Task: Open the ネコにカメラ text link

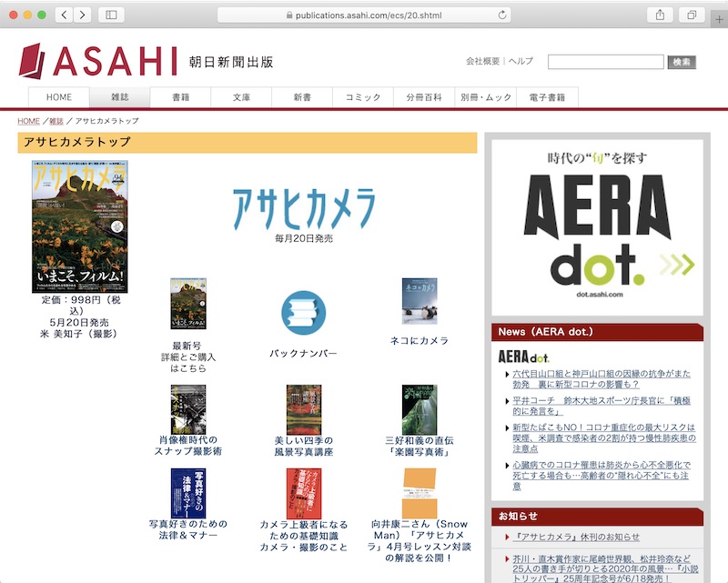Action: click(420, 341)
